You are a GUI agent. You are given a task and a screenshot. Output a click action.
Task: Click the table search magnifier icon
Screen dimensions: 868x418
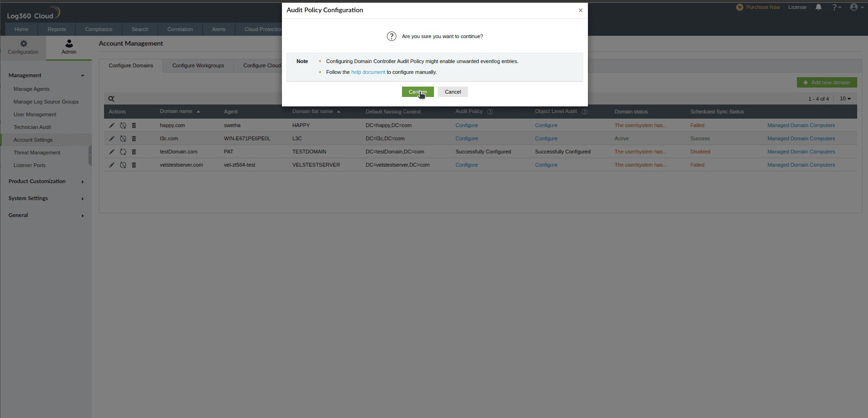pyautogui.click(x=112, y=99)
